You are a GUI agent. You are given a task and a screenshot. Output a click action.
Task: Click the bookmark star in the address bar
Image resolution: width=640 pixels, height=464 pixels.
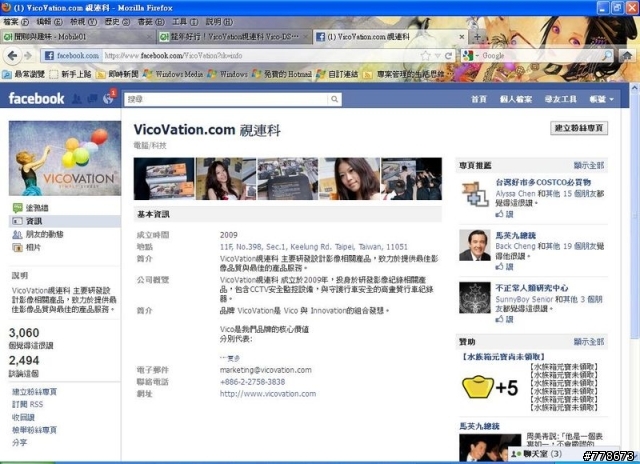tap(425, 56)
